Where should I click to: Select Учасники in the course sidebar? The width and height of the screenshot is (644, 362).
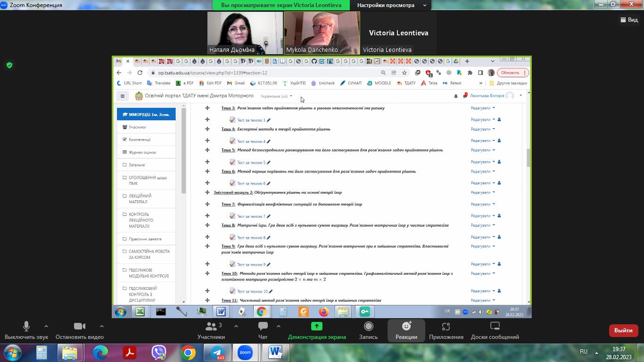pyautogui.click(x=137, y=127)
